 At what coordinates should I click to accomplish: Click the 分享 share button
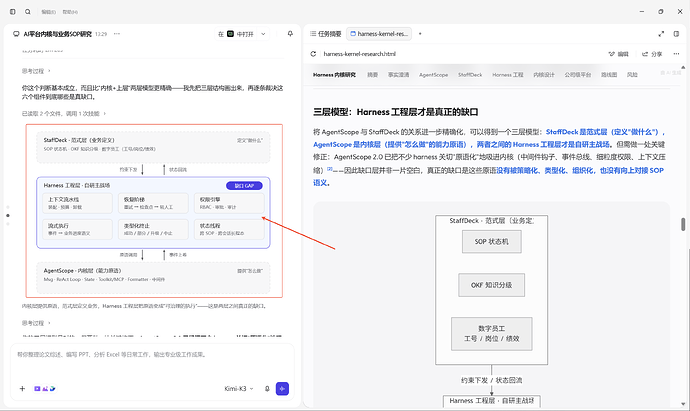652,54
